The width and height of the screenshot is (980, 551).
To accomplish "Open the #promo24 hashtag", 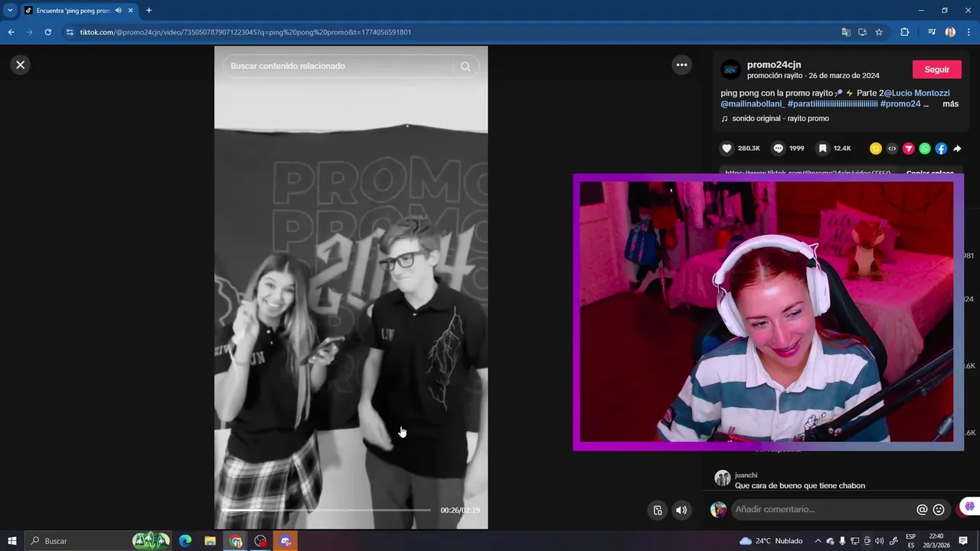I will (x=900, y=104).
